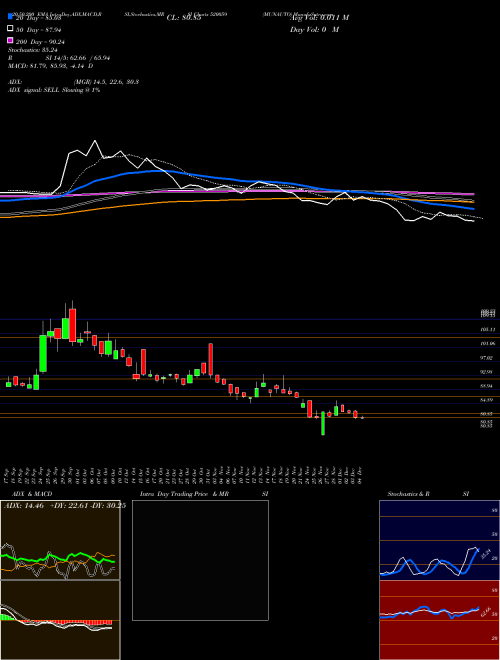Click the MACD histogram chart with red bars

click(60, 620)
